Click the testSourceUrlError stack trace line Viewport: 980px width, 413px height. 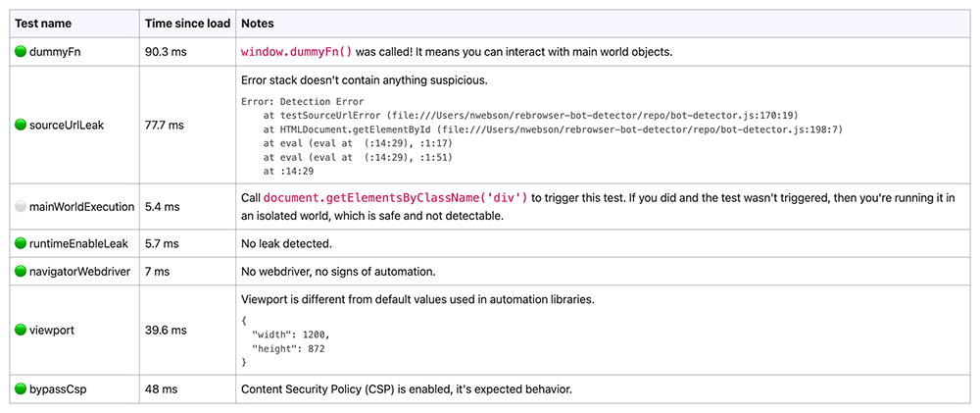click(530, 115)
